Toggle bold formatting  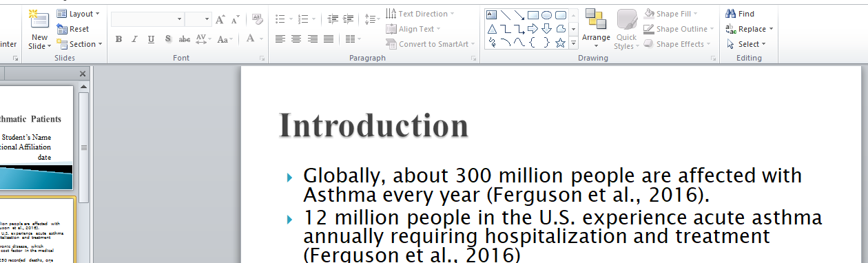point(118,39)
